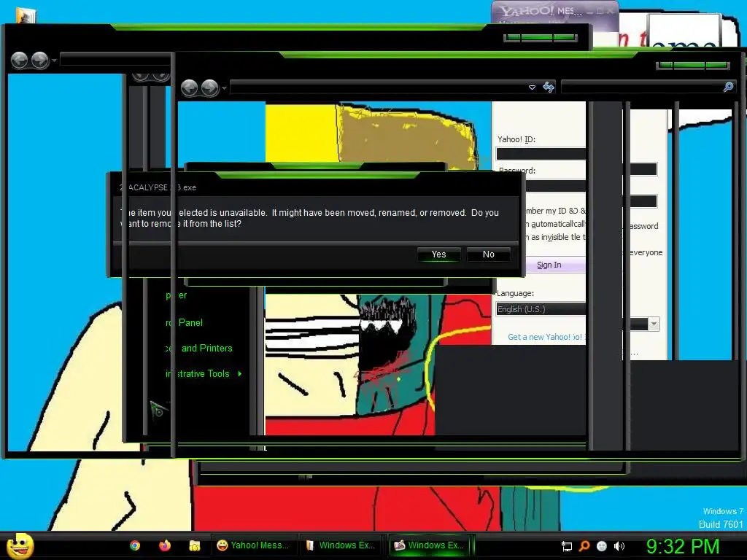Screen dimensions: 747x560
Task: Open the 9:32 PM clock
Action: coord(682,546)
